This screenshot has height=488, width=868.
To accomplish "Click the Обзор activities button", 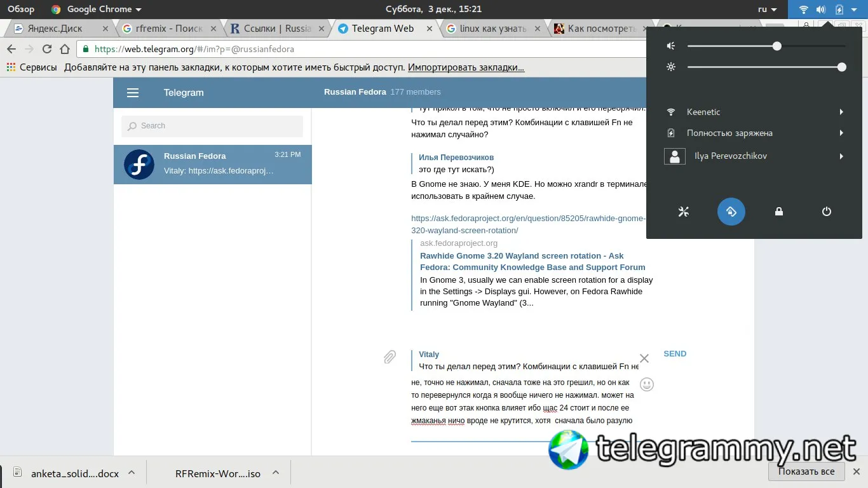I will (x=21, y=10).
